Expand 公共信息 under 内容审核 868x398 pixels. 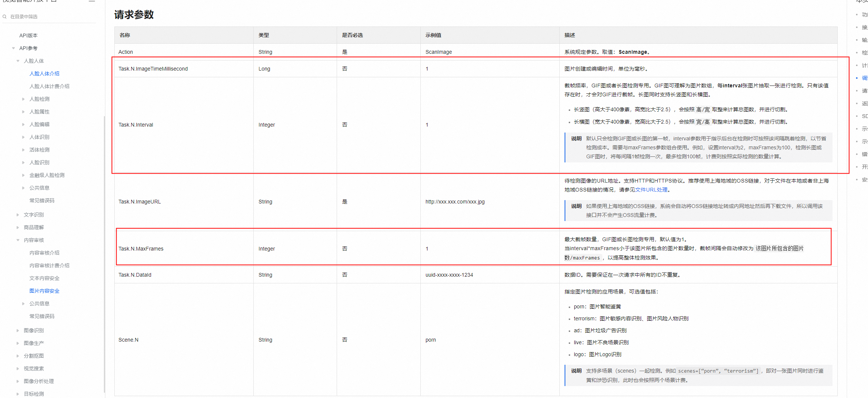click(x=23, y=304)
